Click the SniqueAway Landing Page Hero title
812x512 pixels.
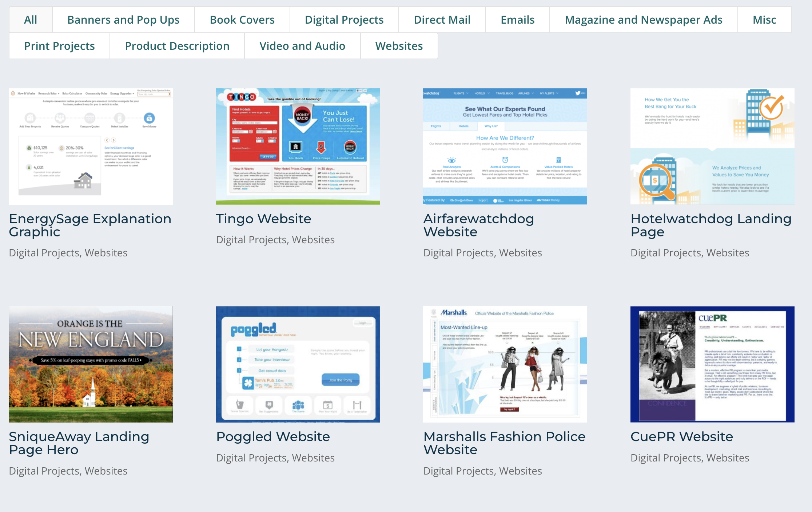pyautogui.click(x=79, y=443)
